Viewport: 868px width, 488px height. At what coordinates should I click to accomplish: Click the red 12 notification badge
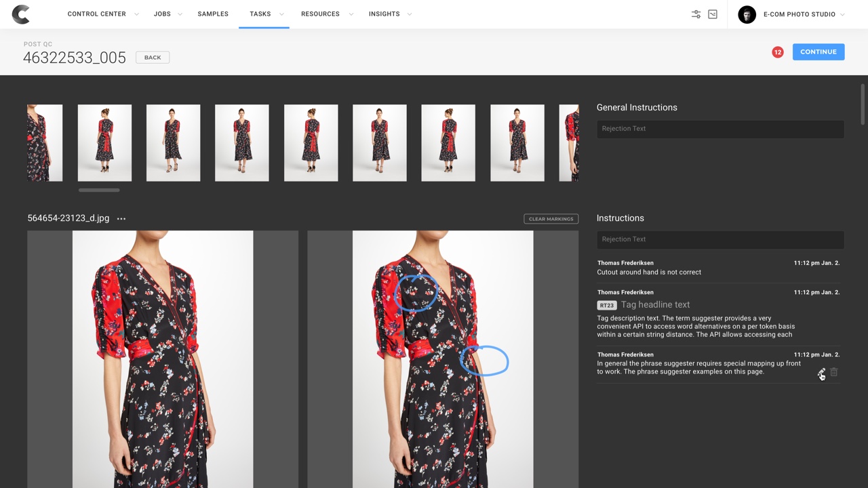tap(777, 52)
